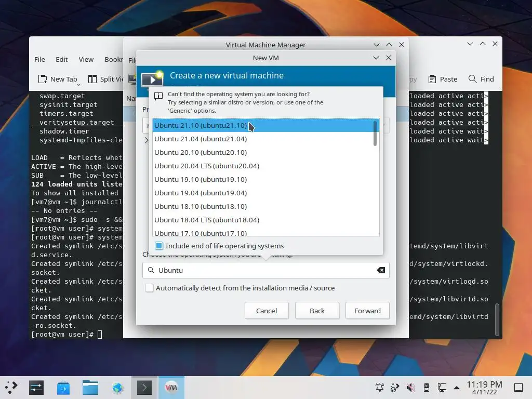This screenshot has width=532, height=399.
Task: Open the network connections tray icon
Action: point(442,388)
